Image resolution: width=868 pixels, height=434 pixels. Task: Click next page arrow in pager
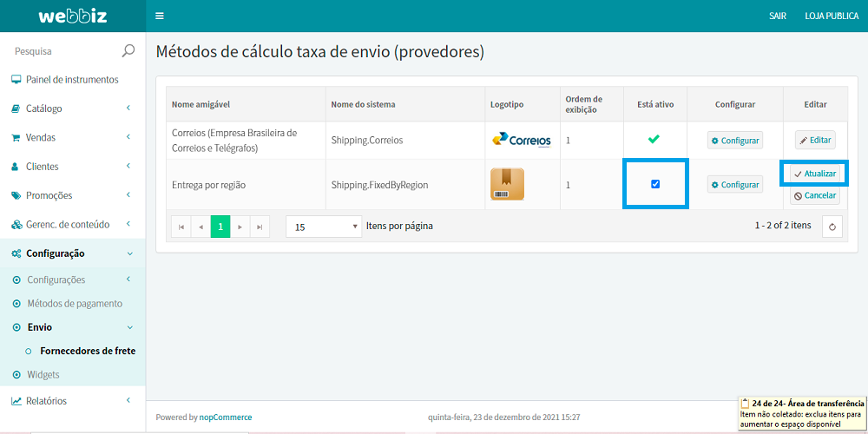point(240,227)
